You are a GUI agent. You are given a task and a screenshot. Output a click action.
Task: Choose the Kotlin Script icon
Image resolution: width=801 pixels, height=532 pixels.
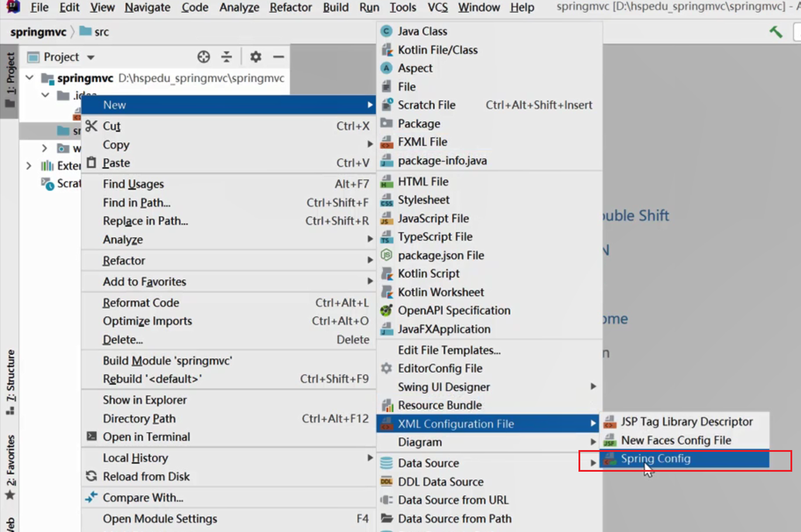(386, 273)
